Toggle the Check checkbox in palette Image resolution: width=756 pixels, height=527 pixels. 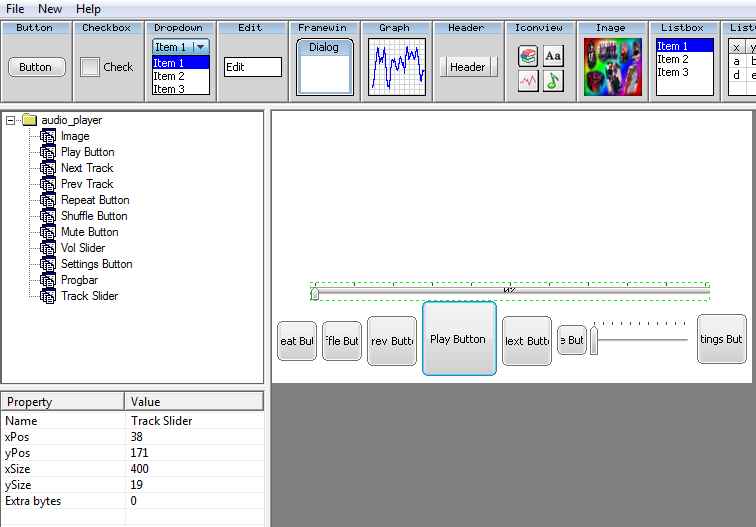(90, 67)
